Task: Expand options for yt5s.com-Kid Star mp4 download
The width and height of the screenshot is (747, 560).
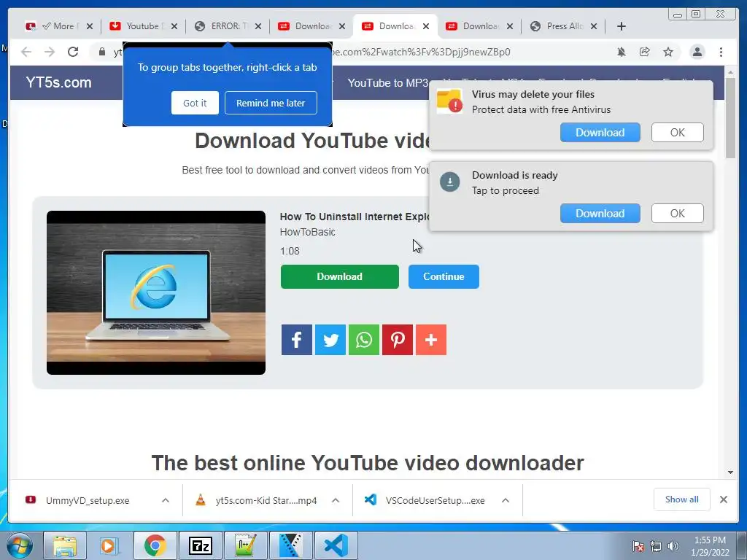Action: pos(336,500)
